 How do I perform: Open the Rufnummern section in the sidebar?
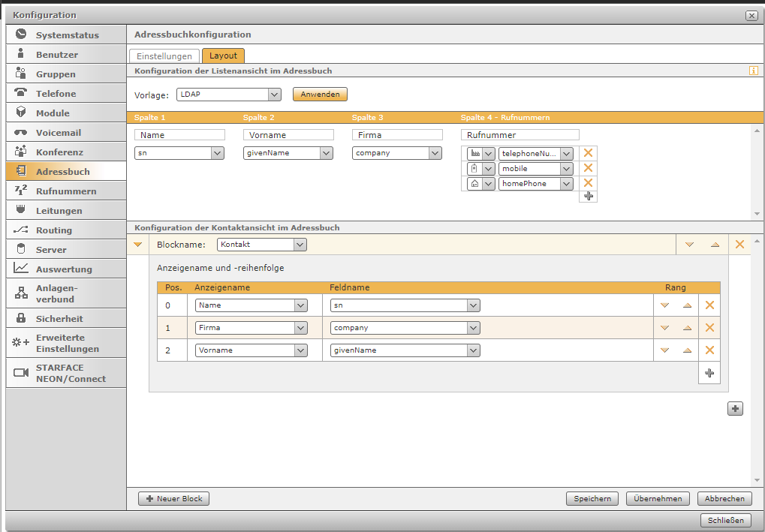[x=66, y=191]
